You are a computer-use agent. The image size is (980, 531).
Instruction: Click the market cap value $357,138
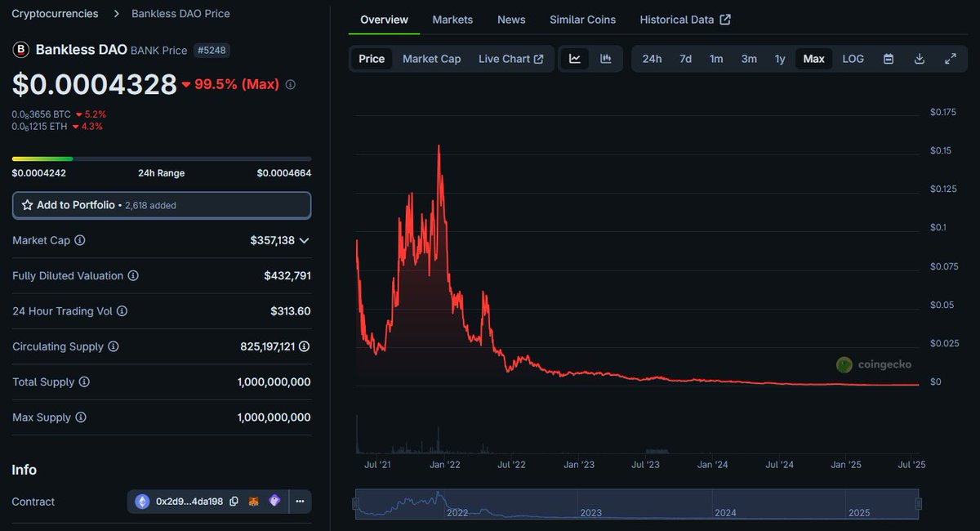(x=273, y=240)
